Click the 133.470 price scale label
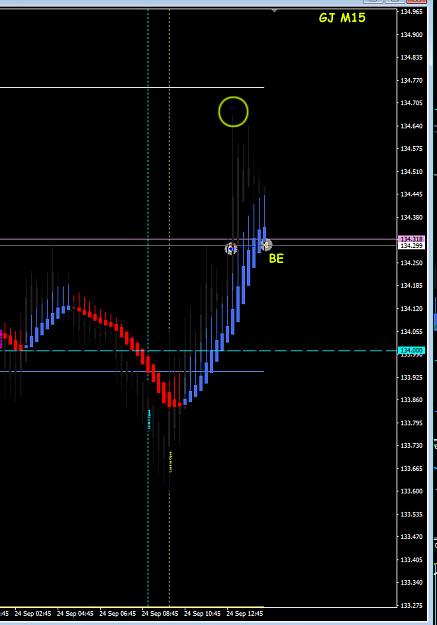This screenshot has width=437, height=625. click(x=411, y=537)
